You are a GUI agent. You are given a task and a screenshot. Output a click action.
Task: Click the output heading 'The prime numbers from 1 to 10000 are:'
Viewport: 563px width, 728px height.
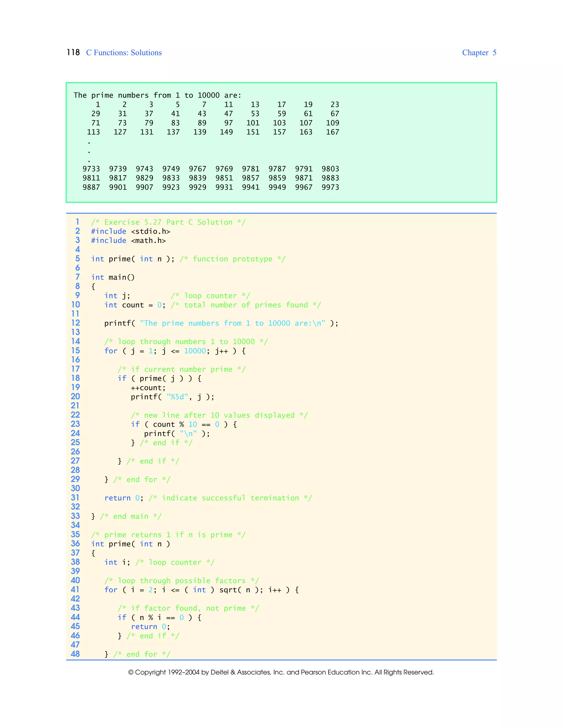pos(157,95)
